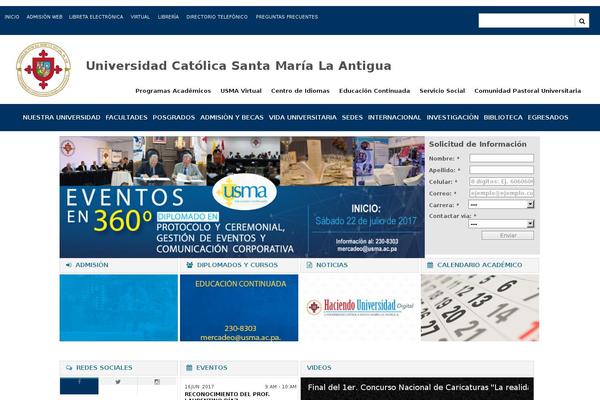Image resolution: width=600 pixels, height=400 pixels.
Task: Open Nuestra Universidad menu
Action: click(61, 118)
